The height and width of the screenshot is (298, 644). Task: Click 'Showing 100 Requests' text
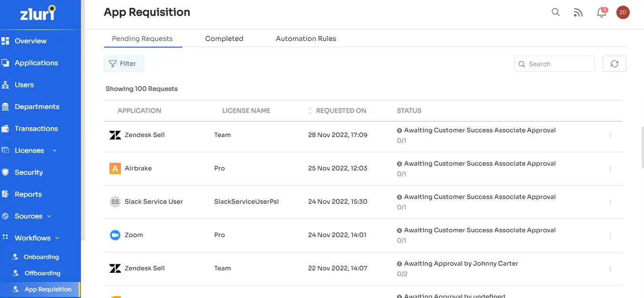point(141,89)
